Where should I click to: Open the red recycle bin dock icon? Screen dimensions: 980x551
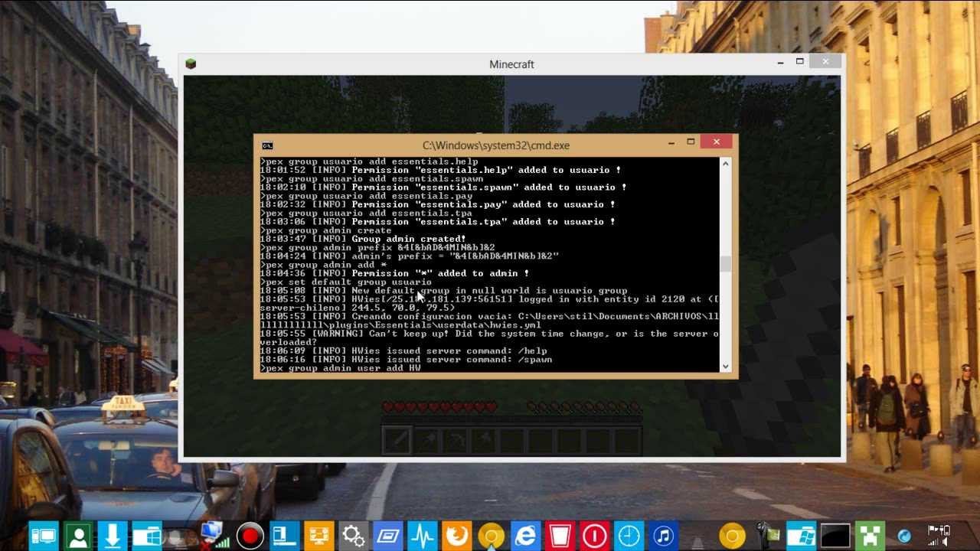(560, 536)
